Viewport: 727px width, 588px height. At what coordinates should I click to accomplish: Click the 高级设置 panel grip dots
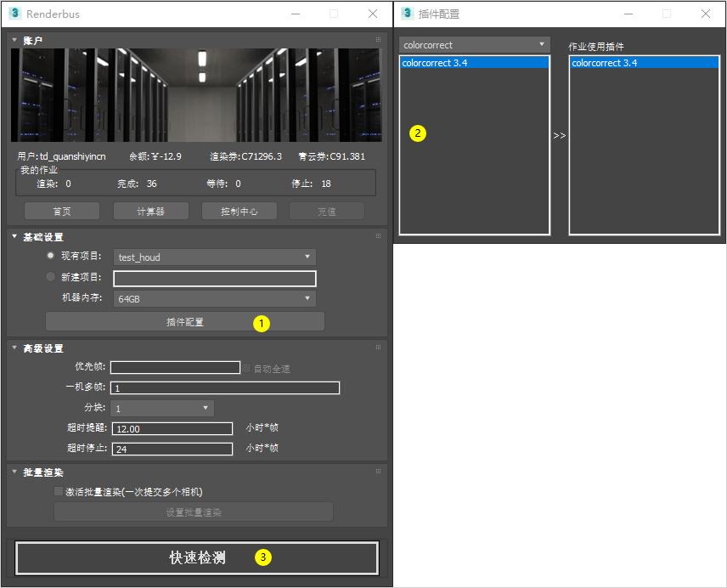[378, 348]
